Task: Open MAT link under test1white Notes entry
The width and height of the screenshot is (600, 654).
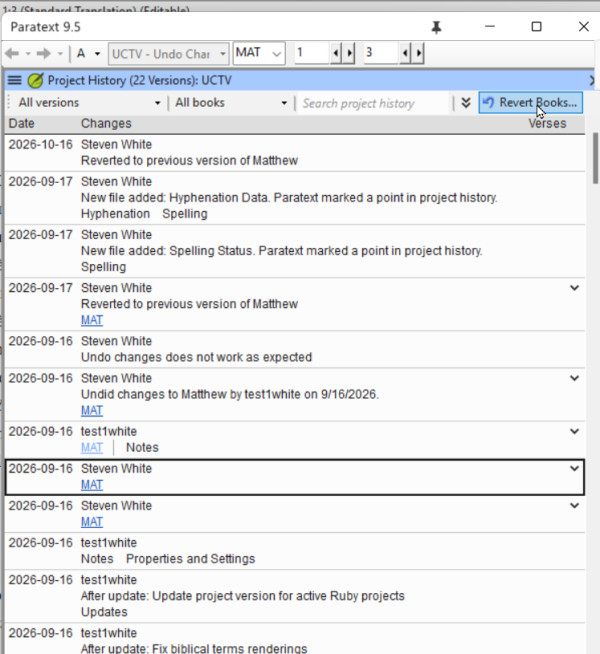Action: click(92, 448)
